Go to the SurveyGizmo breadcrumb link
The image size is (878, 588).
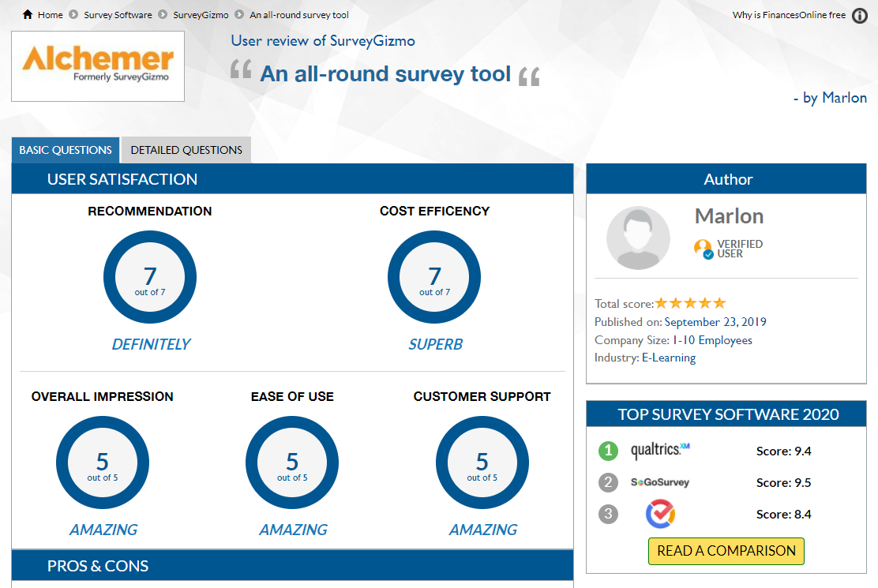201,15
